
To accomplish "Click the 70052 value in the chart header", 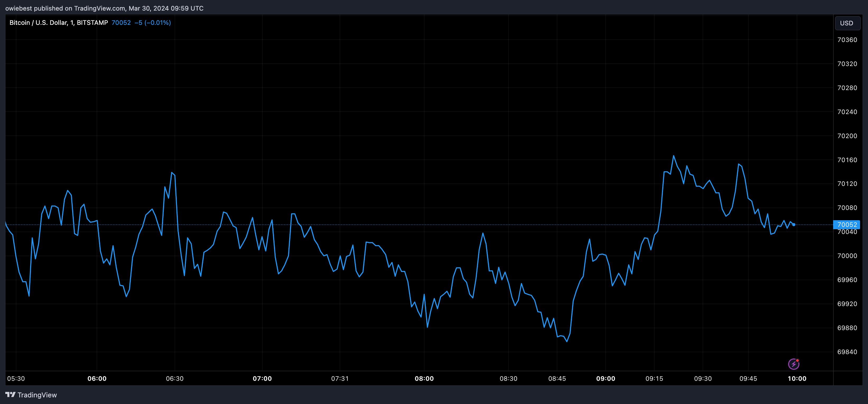I will coord(121,22).
